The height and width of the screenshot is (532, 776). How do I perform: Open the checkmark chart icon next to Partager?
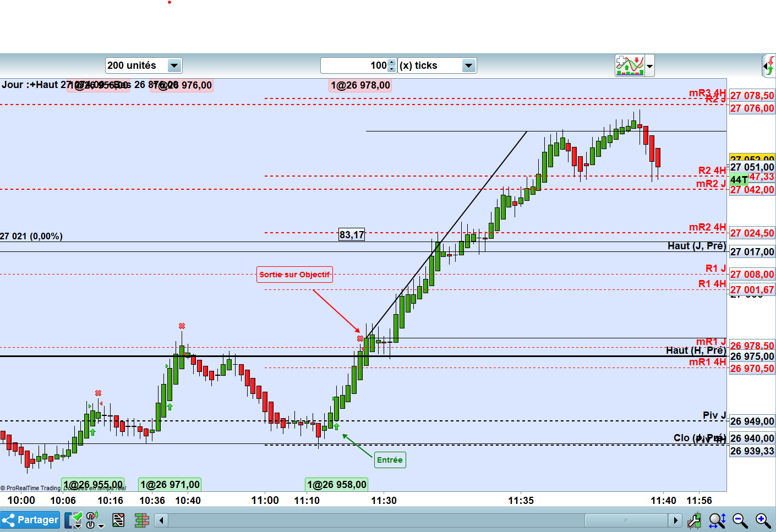(73, 520)
